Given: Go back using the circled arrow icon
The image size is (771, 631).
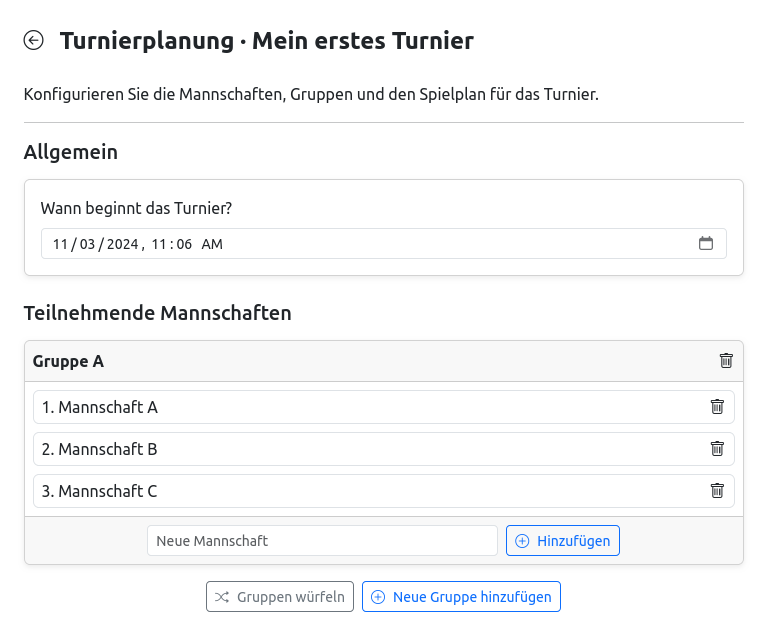Looking at the screenshot, I should click(x=33, y=40).
